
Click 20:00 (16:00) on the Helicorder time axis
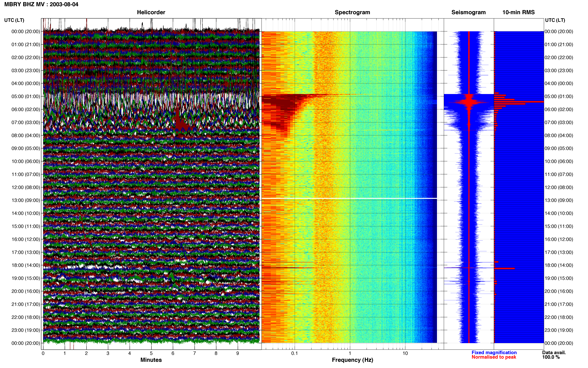coord(26,291)
